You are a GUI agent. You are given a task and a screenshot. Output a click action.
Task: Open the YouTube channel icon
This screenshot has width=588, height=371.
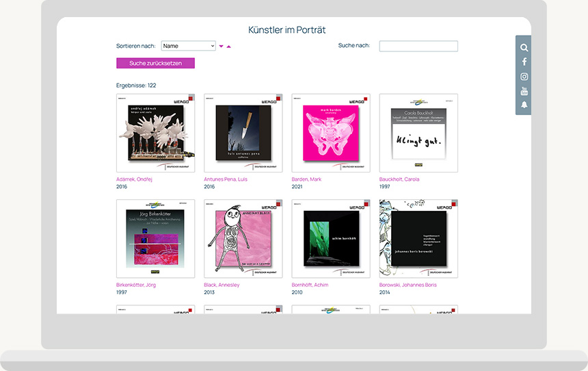click(x=524, y=91)
